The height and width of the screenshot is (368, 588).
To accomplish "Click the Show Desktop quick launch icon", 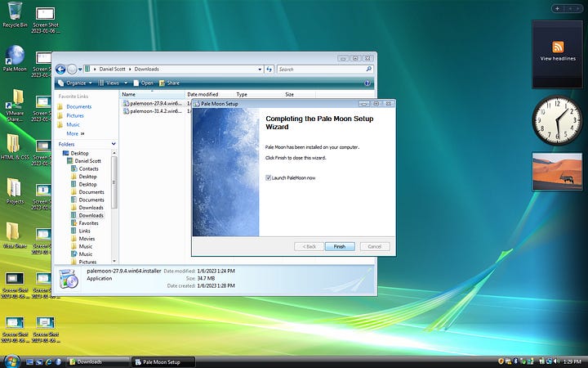I will coord(29,362).
